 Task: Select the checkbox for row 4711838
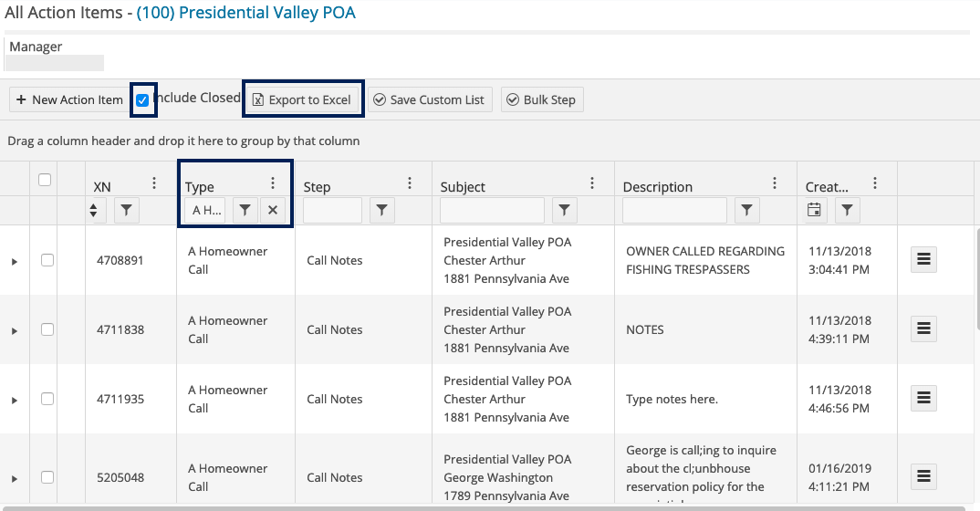(x=47, y=329)
